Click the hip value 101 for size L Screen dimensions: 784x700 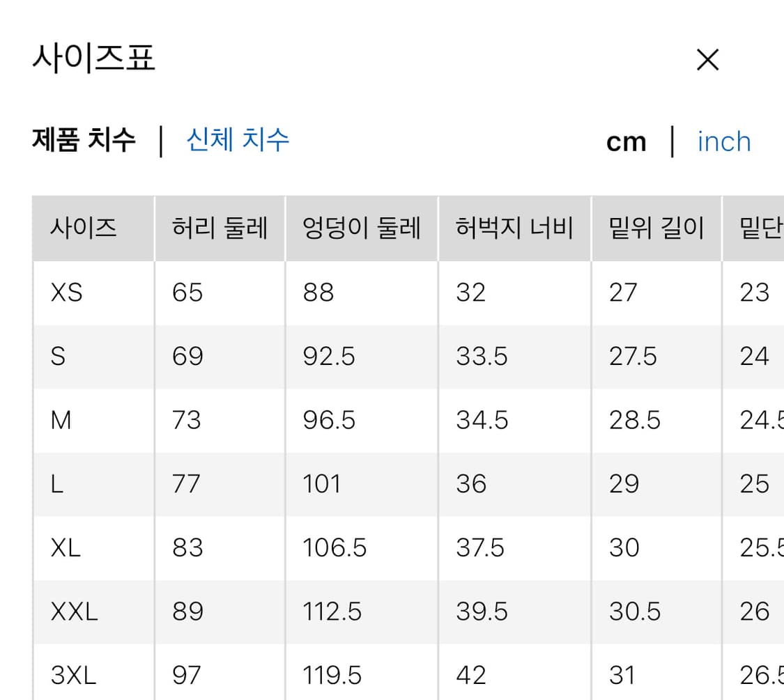tap(321, 483)
